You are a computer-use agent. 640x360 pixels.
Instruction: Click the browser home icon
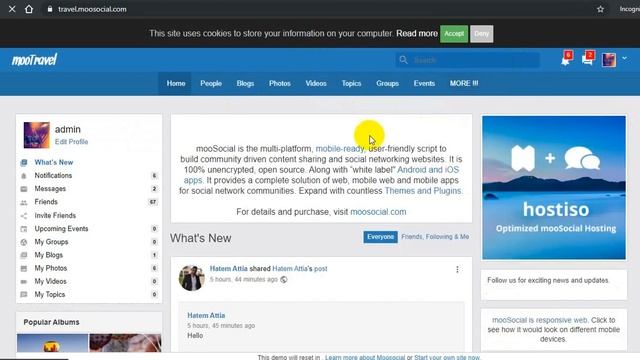click(29, 9)
